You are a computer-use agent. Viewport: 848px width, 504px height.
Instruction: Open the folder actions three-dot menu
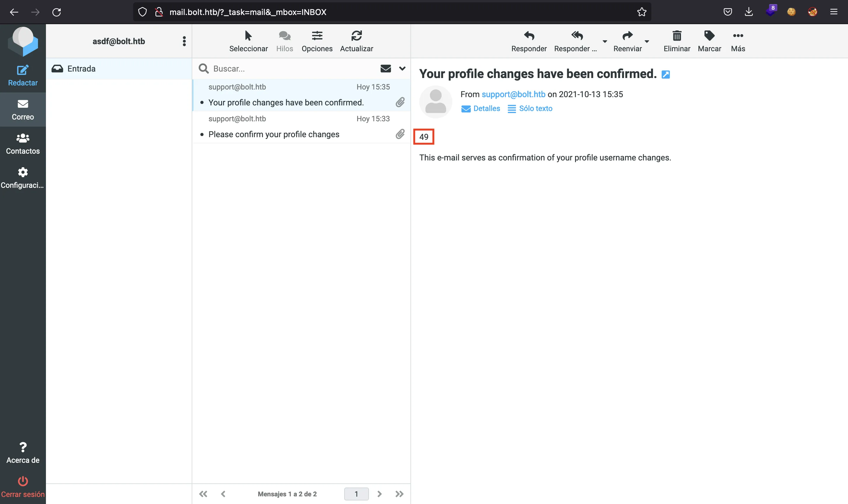point(184,42)
